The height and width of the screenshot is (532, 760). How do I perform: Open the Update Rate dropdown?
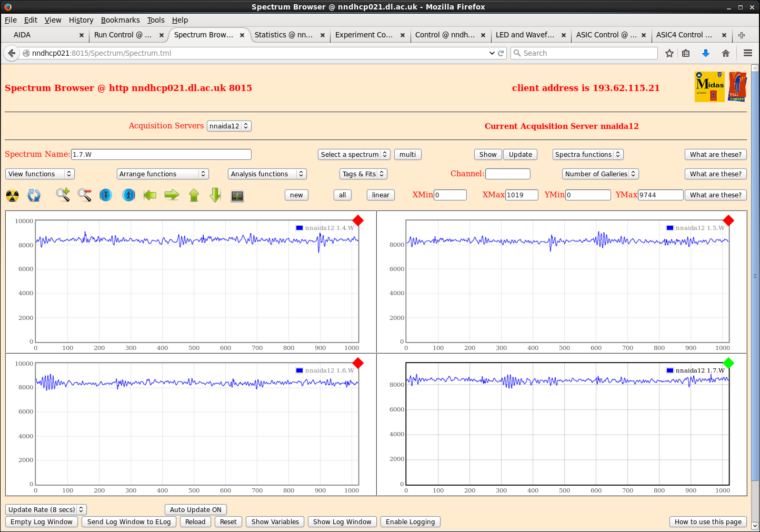tap(46, 509)
